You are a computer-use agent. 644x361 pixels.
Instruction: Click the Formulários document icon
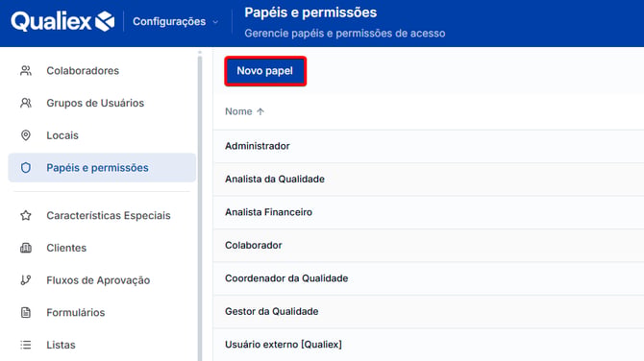[x=26, y=313]
